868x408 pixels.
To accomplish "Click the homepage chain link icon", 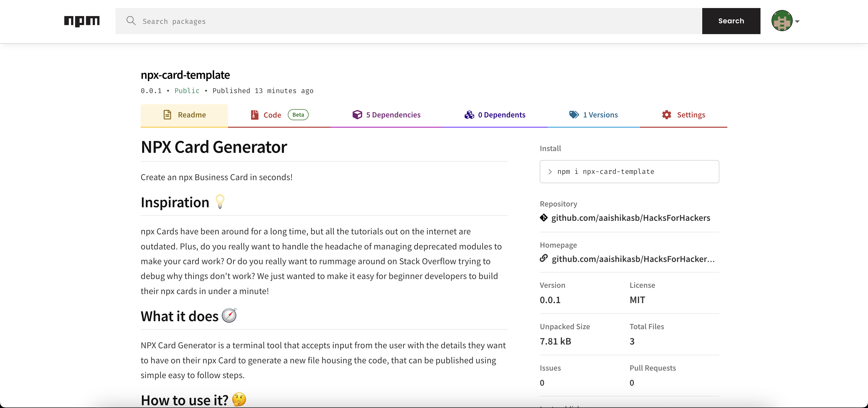I will [x=544, y=258].
